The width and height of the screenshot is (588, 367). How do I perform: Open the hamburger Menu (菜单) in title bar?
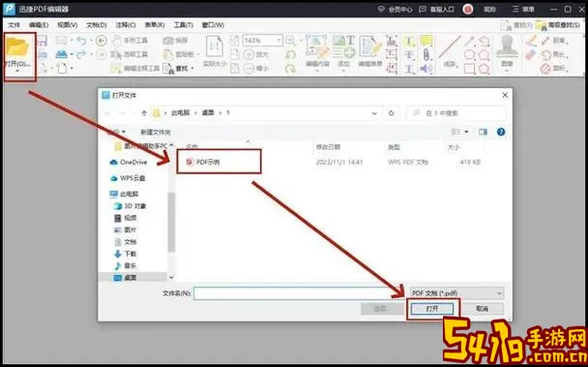tap(523, 10)
